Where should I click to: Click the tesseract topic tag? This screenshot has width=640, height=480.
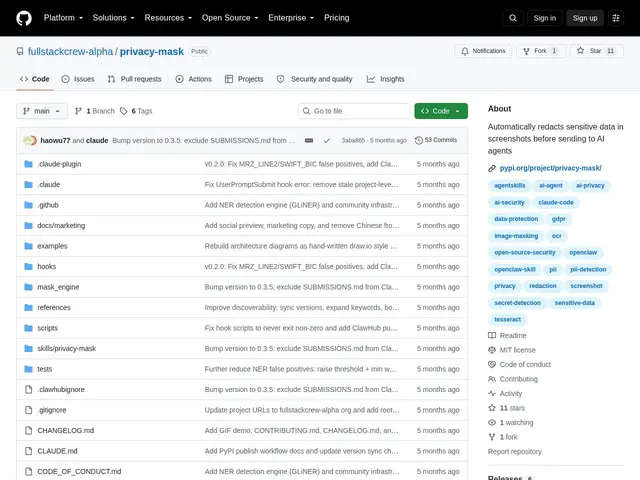[x=507, y=320]
